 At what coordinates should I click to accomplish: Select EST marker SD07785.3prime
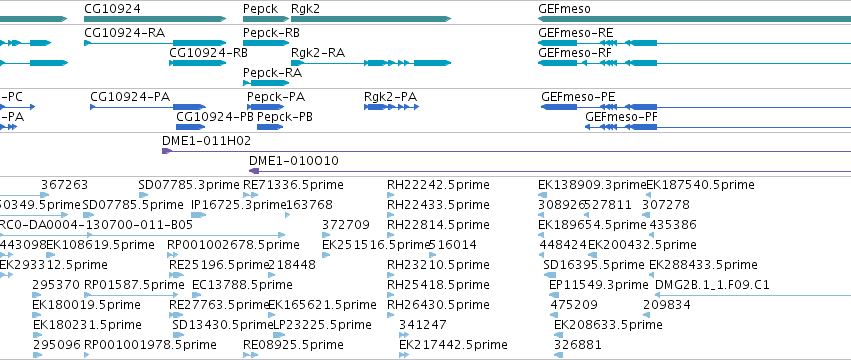pos(143,195)
